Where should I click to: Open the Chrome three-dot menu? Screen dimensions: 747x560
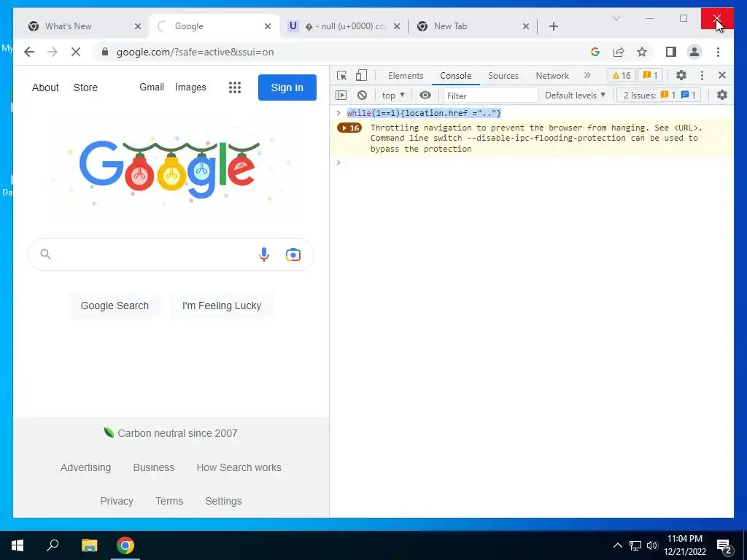(718, 52)
